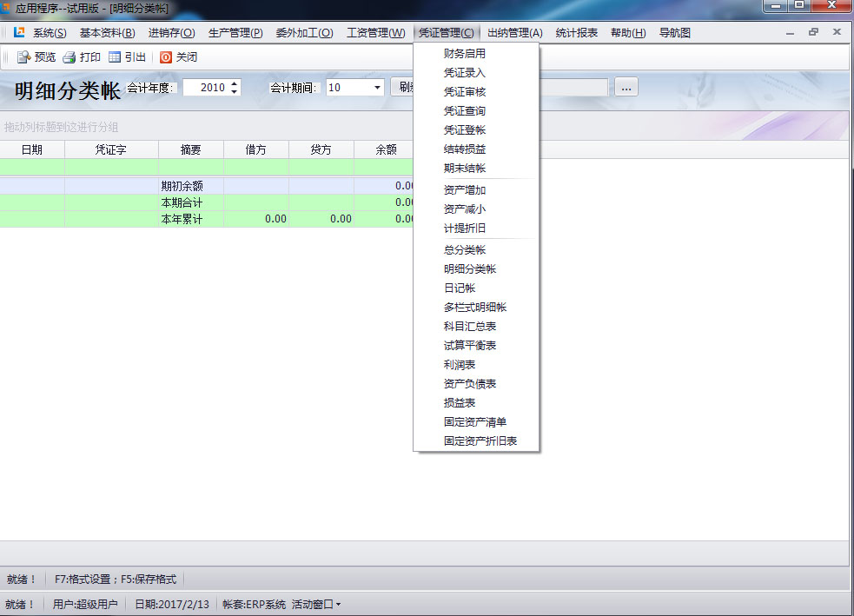Click the 用户:超级用户 status bar entry
Image resolution: width=854 pixels, height=616 pixels.
tap(85, 604)
